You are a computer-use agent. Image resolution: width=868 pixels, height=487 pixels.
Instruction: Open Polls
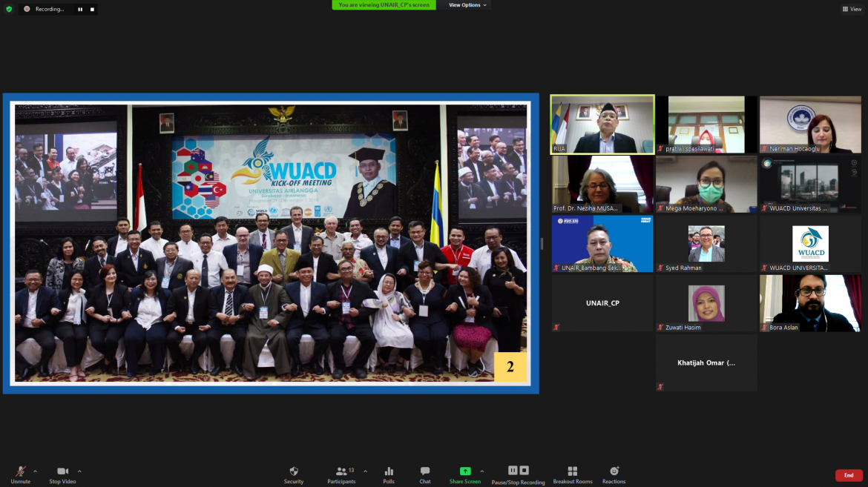(x=389, y=475)
